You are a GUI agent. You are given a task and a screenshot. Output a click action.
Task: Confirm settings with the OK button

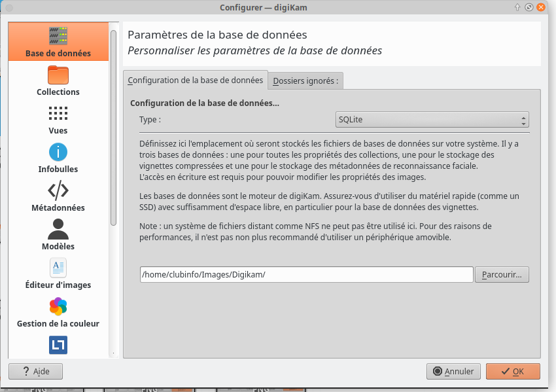coord(513,372)
